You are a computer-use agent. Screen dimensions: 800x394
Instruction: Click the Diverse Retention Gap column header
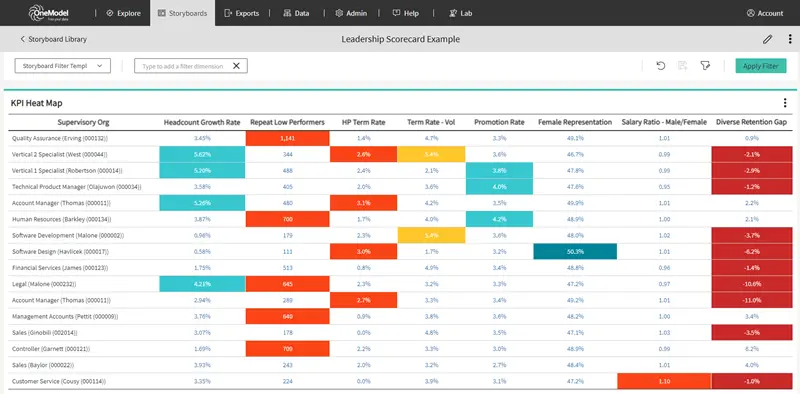752,122
